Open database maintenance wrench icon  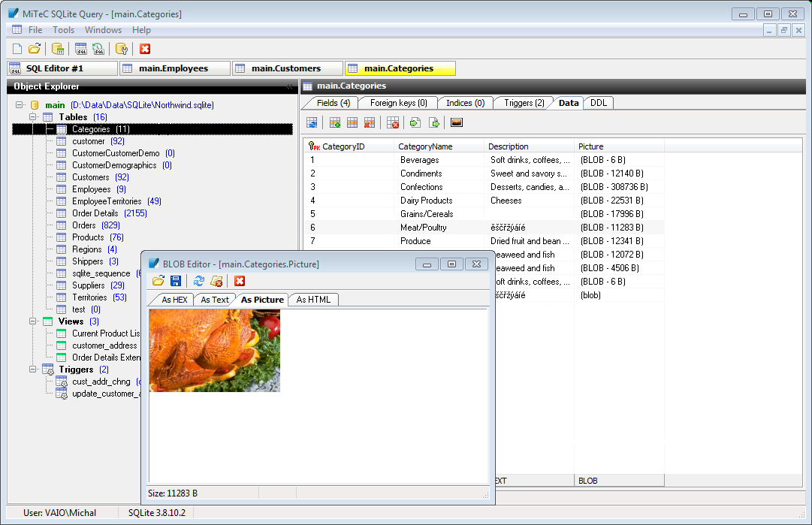point(122,49)
